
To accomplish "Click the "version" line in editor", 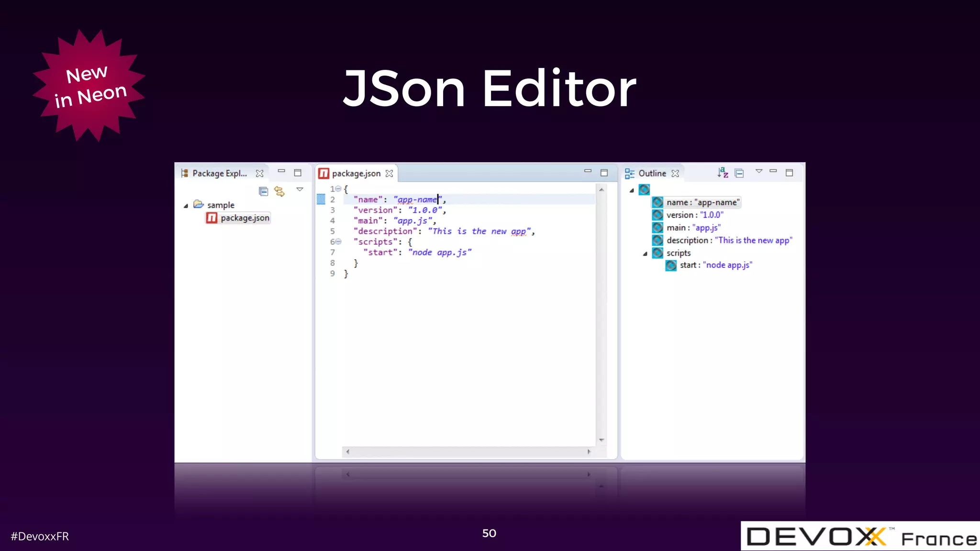I will click(x=400, y=210).
